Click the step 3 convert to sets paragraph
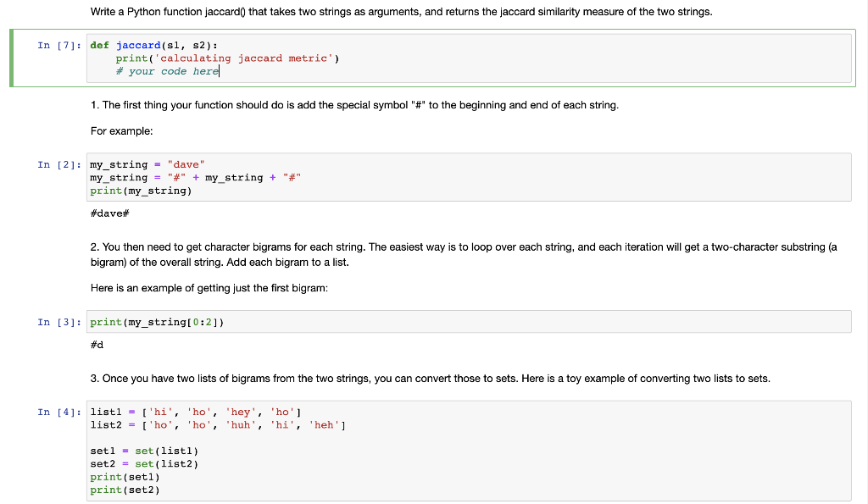The image size is (868, 504). (430, 379)
